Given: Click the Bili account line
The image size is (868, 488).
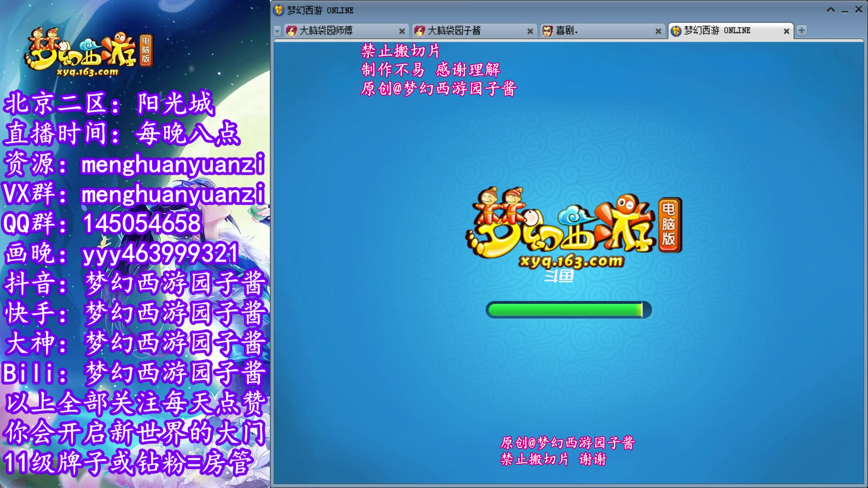Looking at the screenshot, I should tap(135, 373).
